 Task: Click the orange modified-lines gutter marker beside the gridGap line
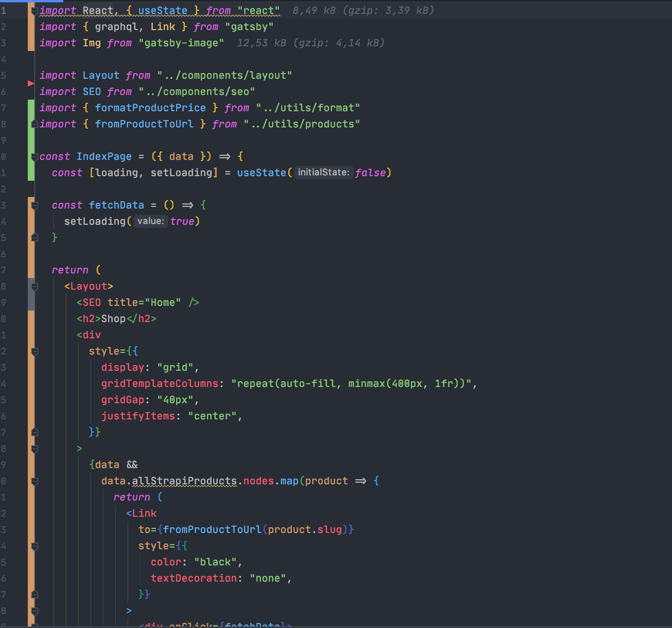[31, 400]
